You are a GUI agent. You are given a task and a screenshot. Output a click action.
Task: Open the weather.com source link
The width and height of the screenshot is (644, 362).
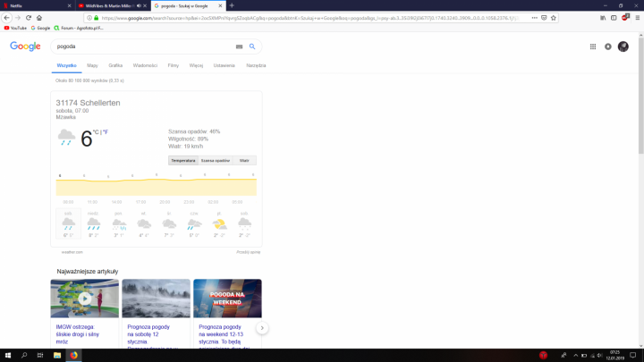[x=72, y=252]
